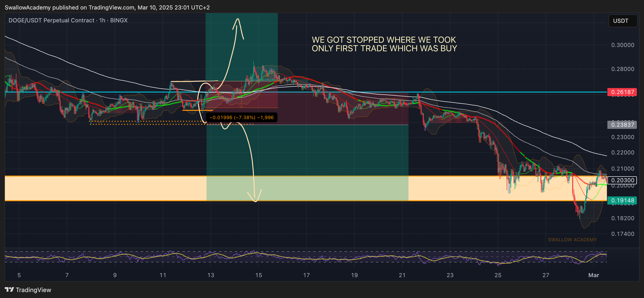The width and height of the screenshot is (644, 298).
Task: Click the date label 17 on time axis
Action: pyautogui.click(x=307, y=275)
